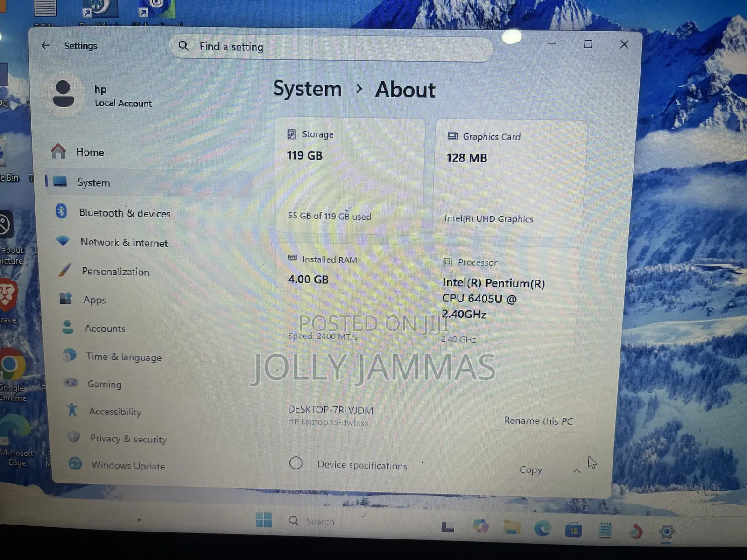Open Microsoft Edge from the taskbar
This screenshot has height=560, width=747.
tap(543, 529)
